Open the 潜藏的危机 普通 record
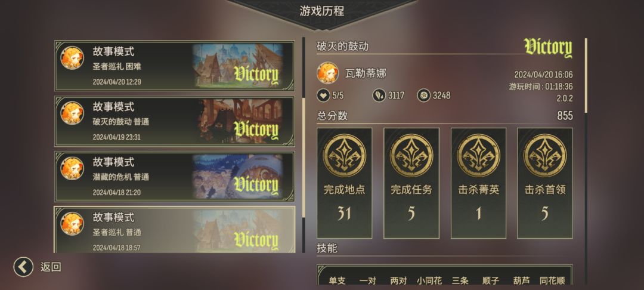644x290 pixels. 175,177
